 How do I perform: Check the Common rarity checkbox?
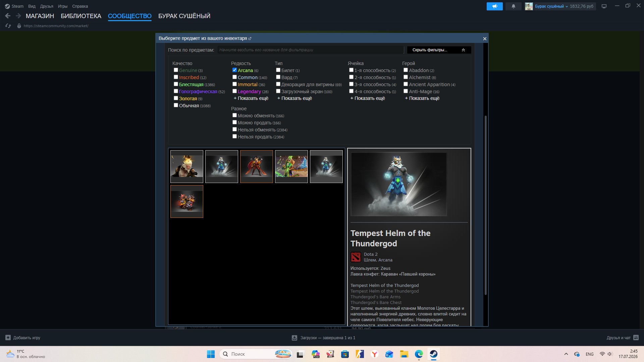pos(234,77)
